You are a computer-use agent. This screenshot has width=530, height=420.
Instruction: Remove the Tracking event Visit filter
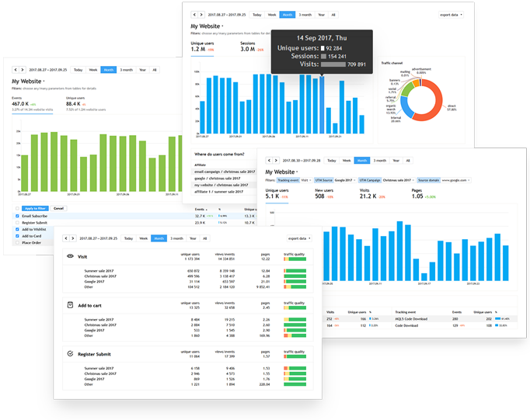coord(310,180)
